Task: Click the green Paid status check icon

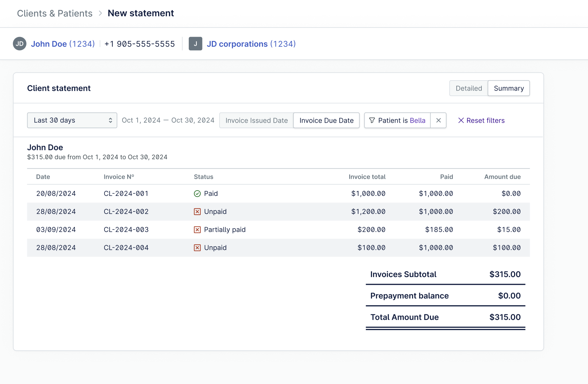Action: coord(197,194)
